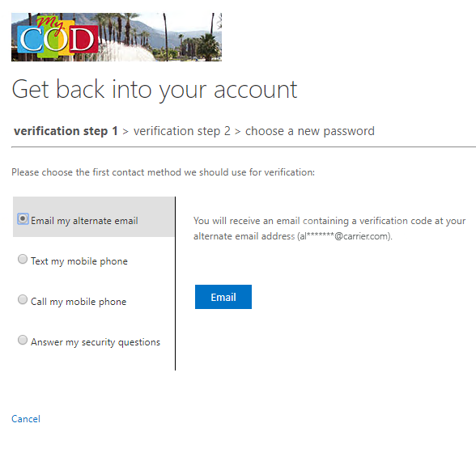This screenshot has width=476, height=453.
Task: Click the Get back into your account heading
Action: [x=155, y=90]
